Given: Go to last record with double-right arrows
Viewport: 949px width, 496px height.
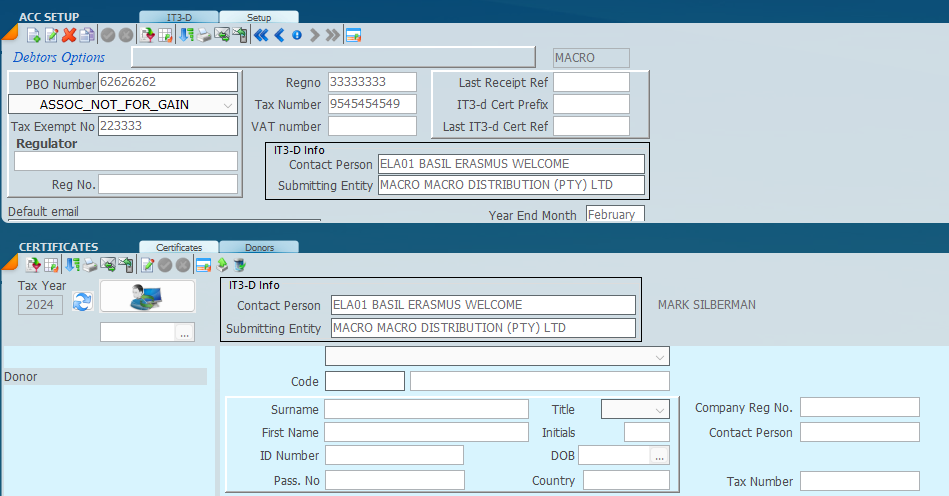Looking at the screenshot, I should pyautogui.click(x=332, y=35).
